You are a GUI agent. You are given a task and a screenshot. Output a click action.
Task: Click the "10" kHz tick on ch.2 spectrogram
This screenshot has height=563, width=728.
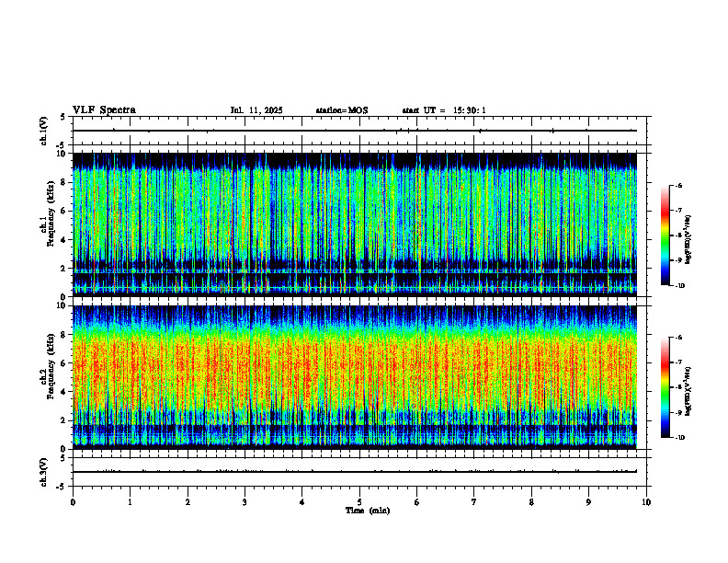[63, 305]
